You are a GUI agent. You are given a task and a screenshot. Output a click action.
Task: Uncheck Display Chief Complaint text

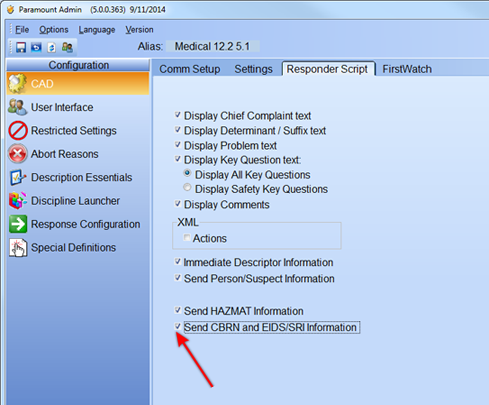click(x=178, y=115)
